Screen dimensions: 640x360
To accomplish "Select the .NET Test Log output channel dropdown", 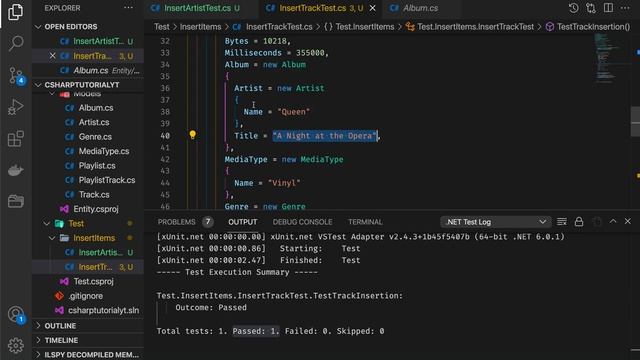I will [496, 222].
